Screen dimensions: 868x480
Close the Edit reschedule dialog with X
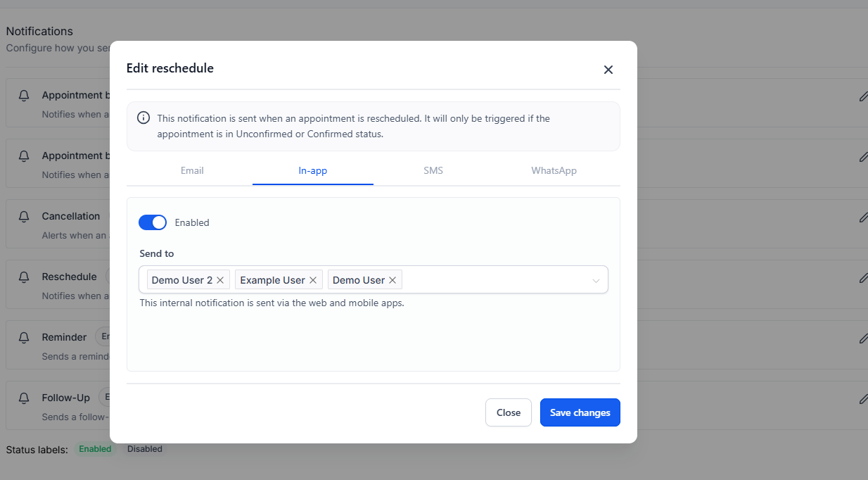[608, 70]
